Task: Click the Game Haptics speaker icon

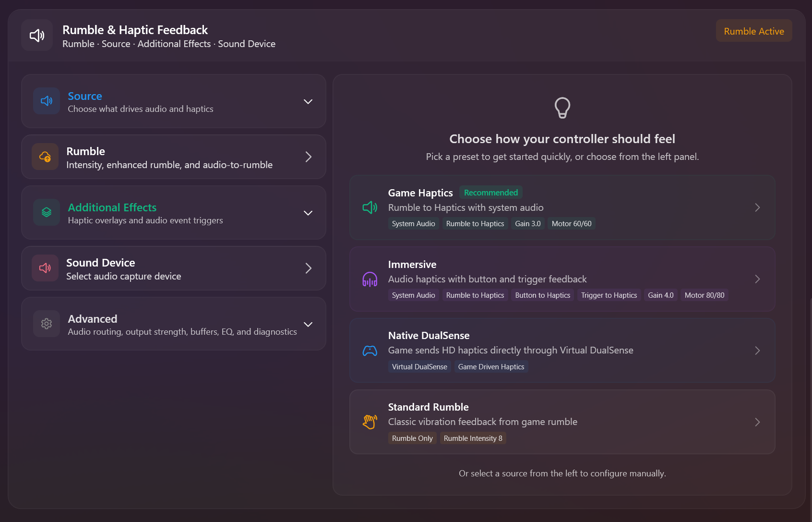Action: click(x=370, y=207)
